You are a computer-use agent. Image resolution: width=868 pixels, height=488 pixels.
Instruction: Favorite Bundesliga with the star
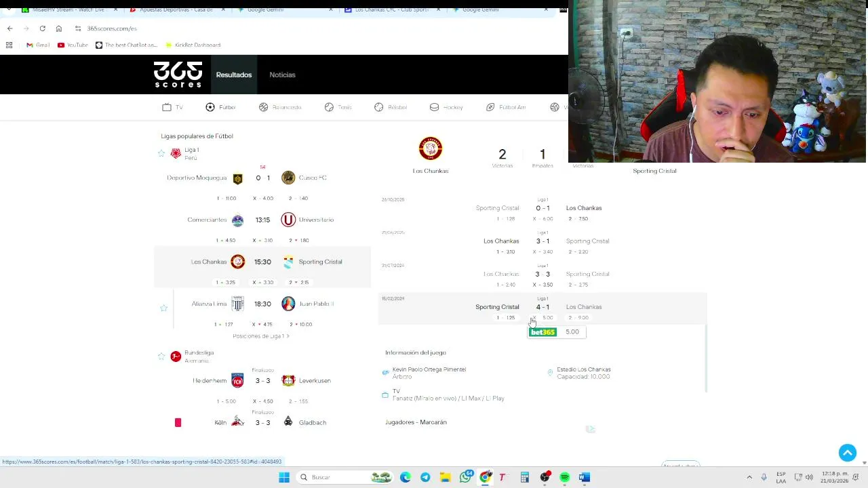tap(161, 357)
